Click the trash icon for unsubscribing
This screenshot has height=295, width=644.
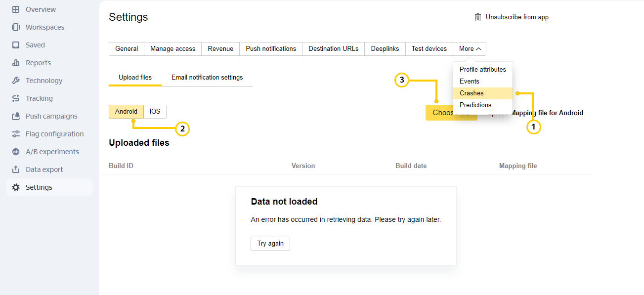[x=477, y=17]
